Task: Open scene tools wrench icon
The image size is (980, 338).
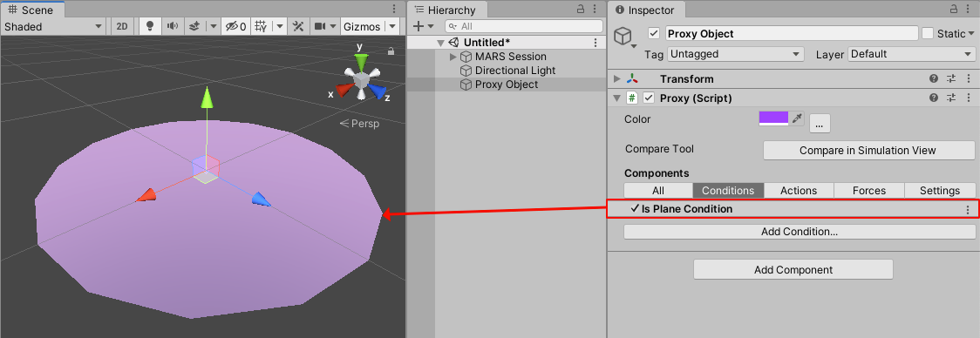Action: pyautogui.click(x=299, y=26)
